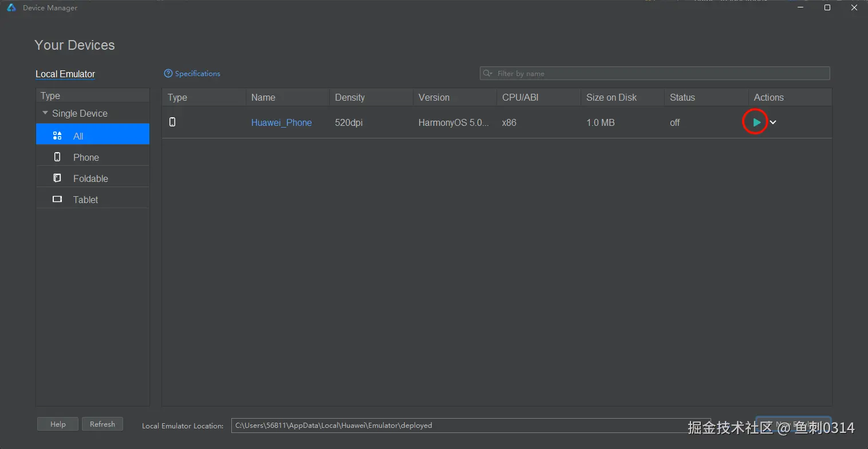Viewport: 868px width, 449px height.
Task: Click the off status cell
Action: [x=675, y=122]
